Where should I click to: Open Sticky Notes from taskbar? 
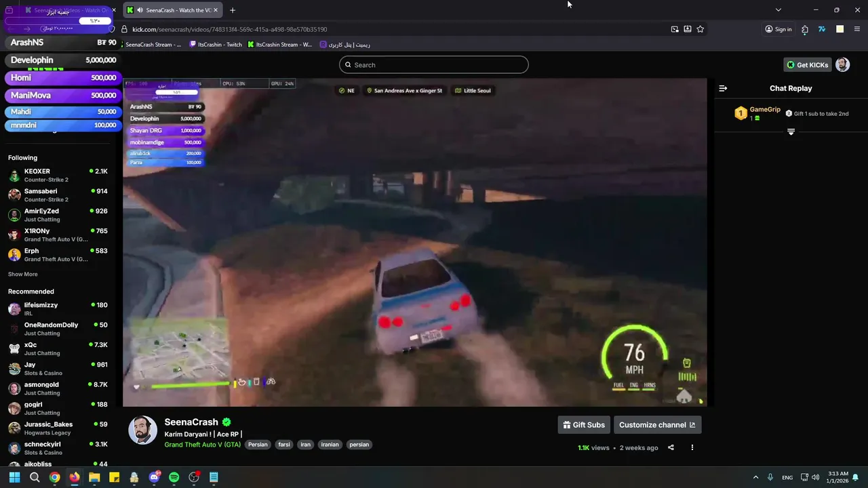coord(114,477)
